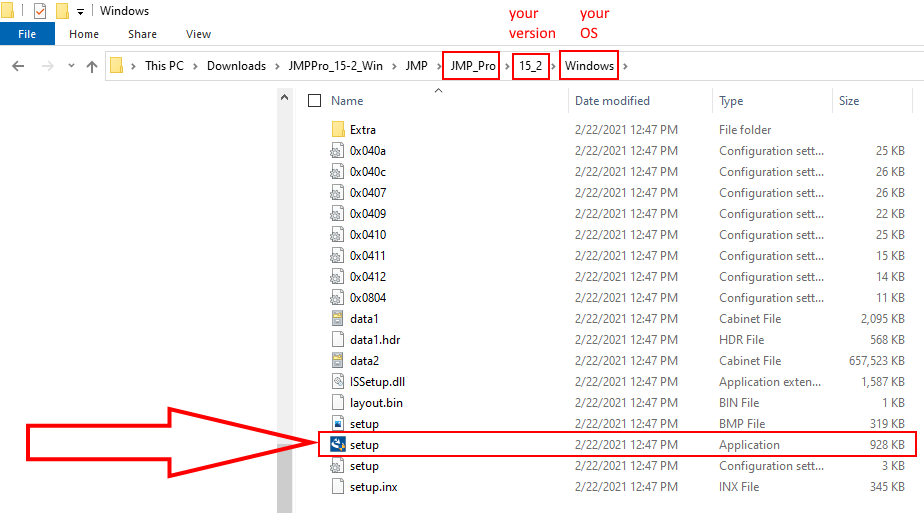Screen dimensions: 924x513
Task: Select the Extra folder name
Action: pos(362,130)
